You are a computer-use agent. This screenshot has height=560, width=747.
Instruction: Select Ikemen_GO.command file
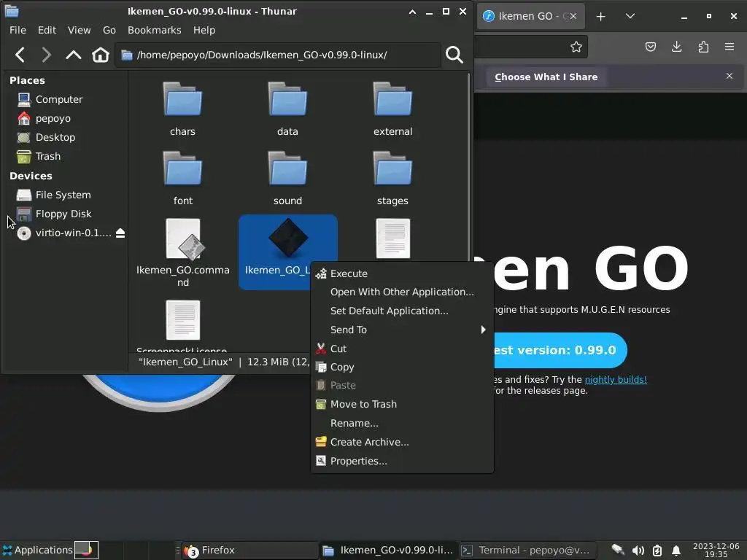(183, 252)
